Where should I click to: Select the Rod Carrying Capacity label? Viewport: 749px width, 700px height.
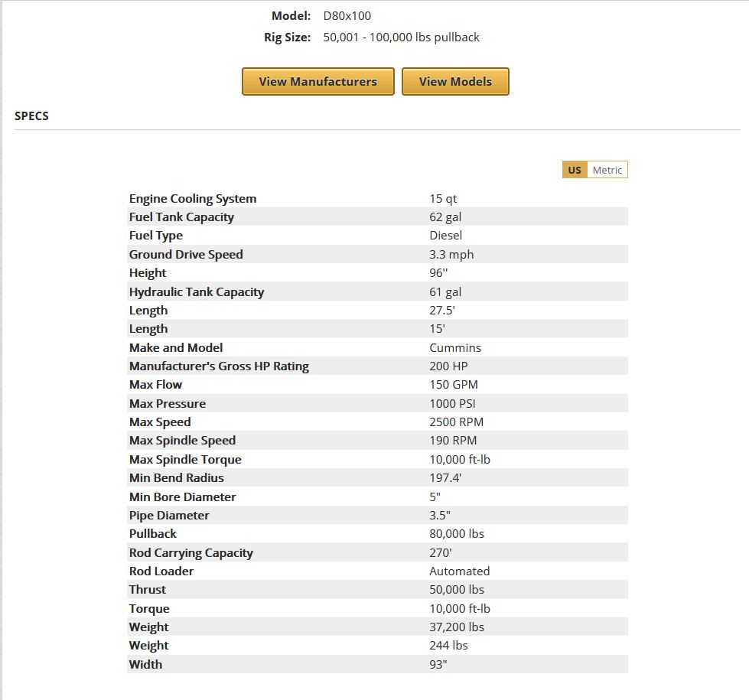(191, 552)
